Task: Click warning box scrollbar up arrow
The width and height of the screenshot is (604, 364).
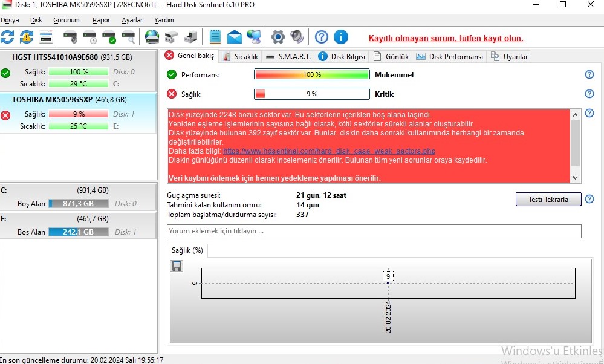Action: 575,115
